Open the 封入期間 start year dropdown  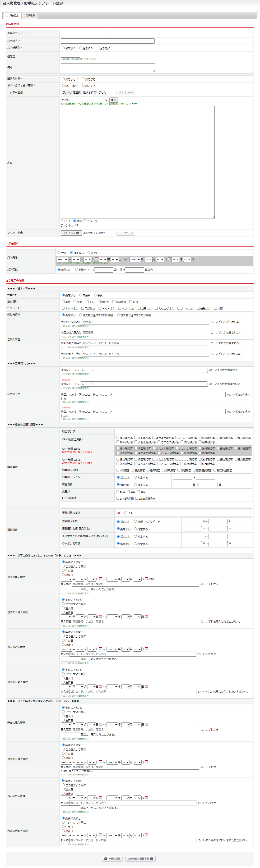point(62,260)
